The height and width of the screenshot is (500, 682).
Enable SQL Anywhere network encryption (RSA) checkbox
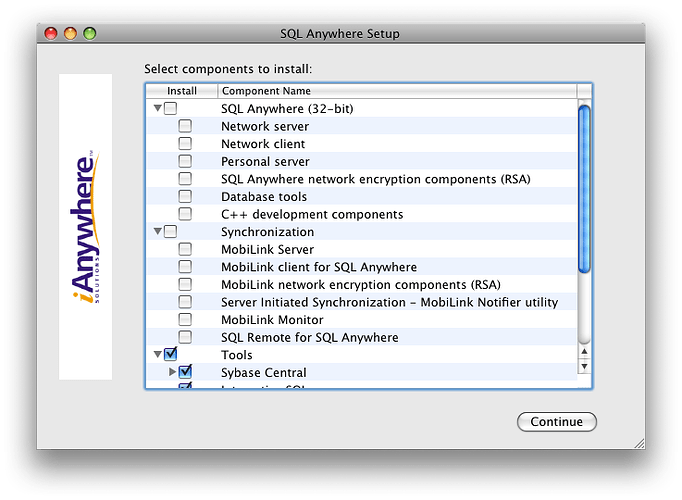(185, 179)
